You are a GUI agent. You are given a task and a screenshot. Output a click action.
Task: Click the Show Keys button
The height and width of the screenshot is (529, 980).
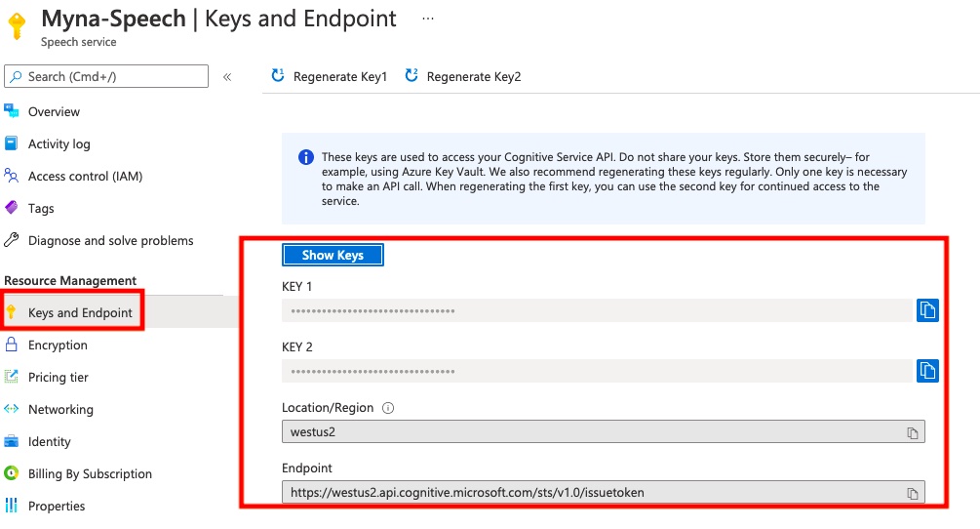pyautogui.click(x=333, y=255)
